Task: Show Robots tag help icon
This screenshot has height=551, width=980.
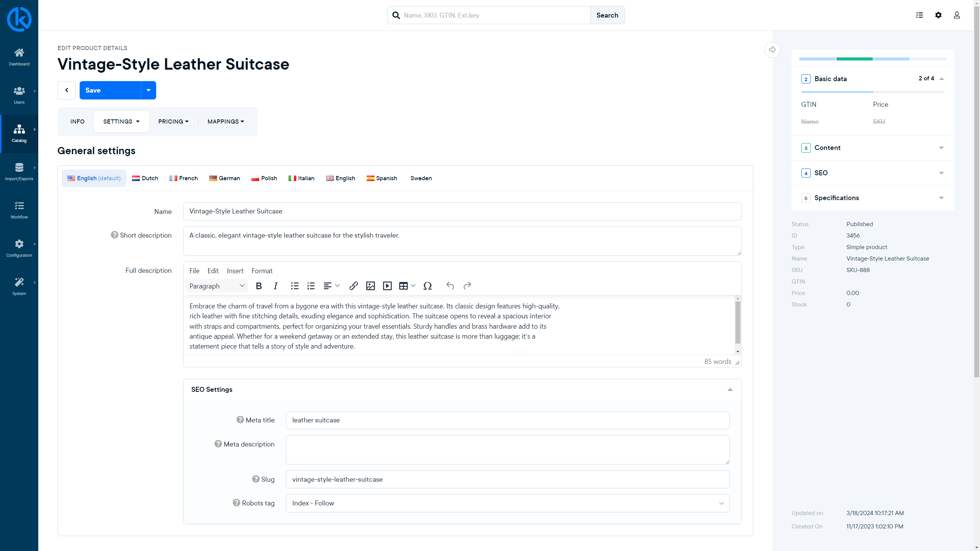Action: click(237, 503)
